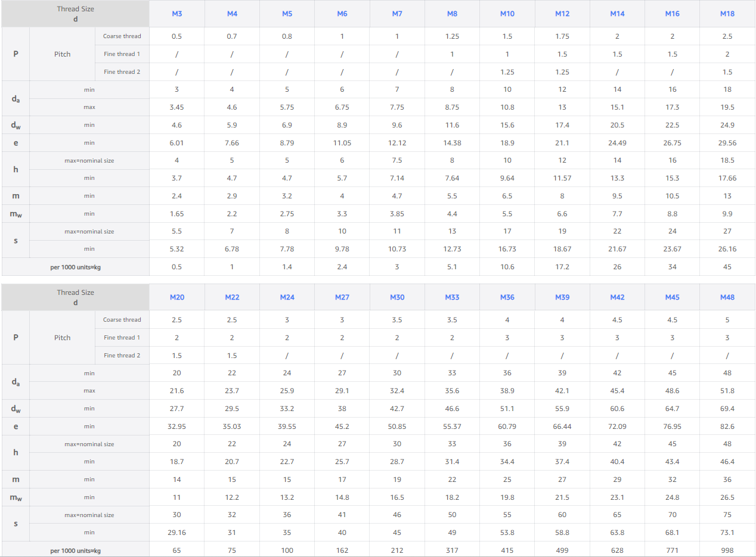The image size is (756, 557).
Task: Select the M18 e min value 29.56
Action: point(727,143)
